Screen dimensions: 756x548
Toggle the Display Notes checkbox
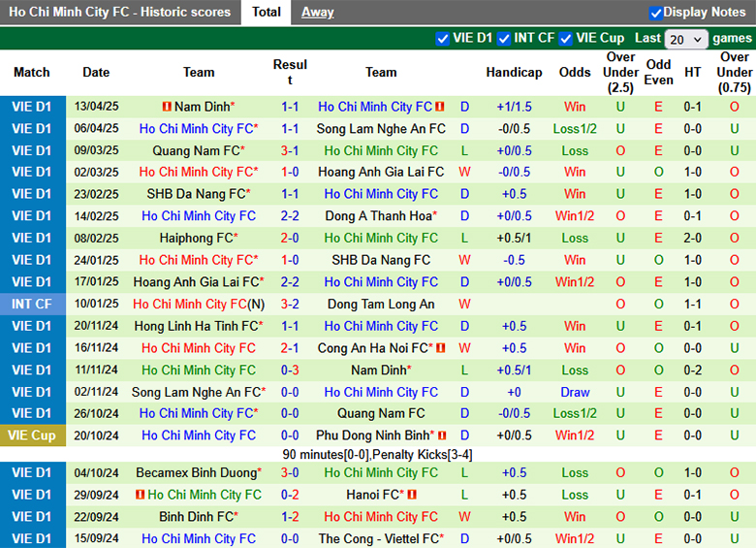click(x=656, y=13)
